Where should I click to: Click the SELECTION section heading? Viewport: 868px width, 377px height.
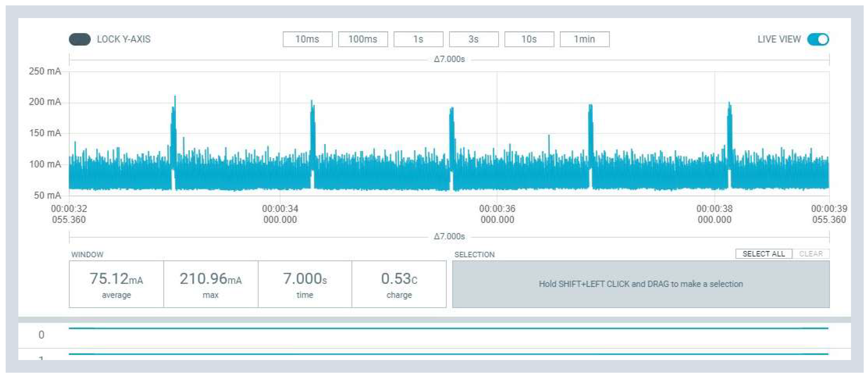click(x=474, y=254)
